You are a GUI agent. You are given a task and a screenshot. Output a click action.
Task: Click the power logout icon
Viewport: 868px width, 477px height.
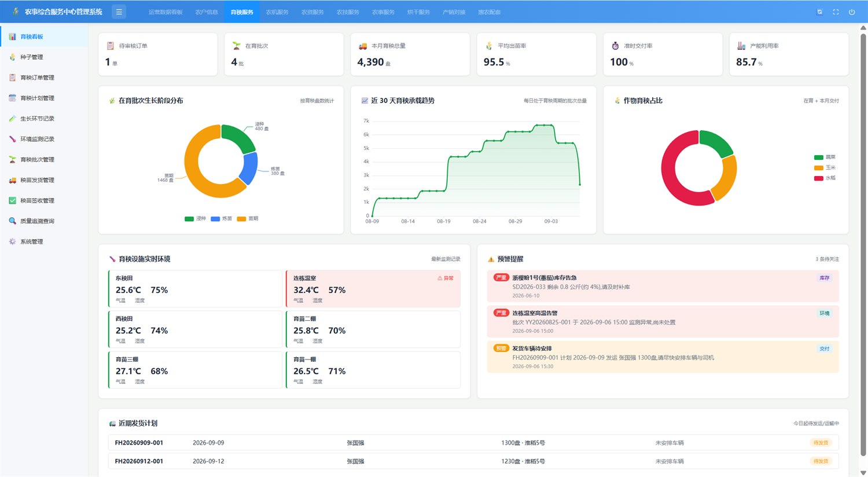point(852,12)
